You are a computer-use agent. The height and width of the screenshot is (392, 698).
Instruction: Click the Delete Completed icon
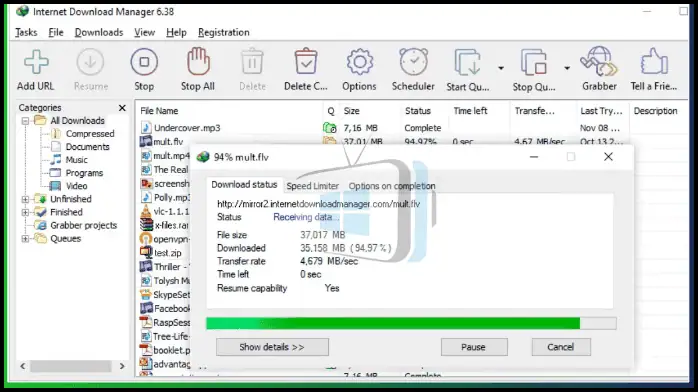pos(306,61)
